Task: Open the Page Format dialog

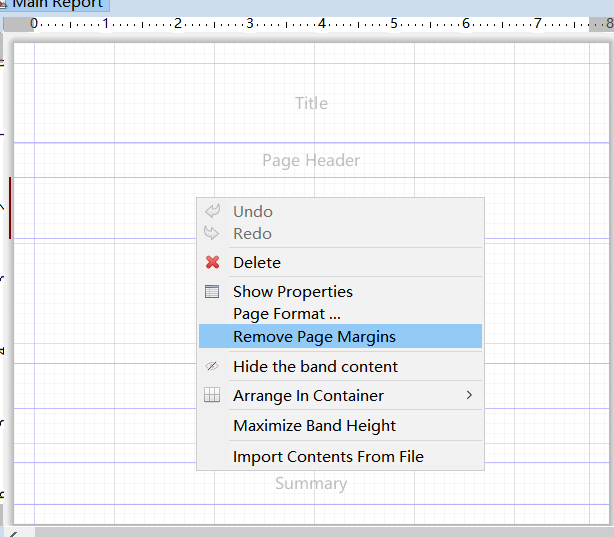Action: 340,314
